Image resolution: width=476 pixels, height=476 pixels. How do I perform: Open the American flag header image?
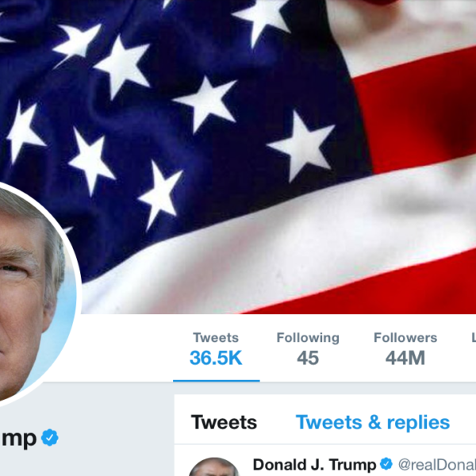tap(238, 157)
